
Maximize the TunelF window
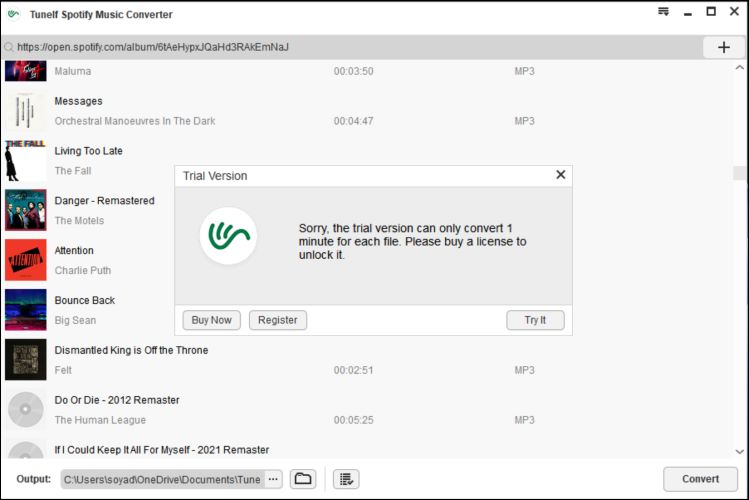711,11
